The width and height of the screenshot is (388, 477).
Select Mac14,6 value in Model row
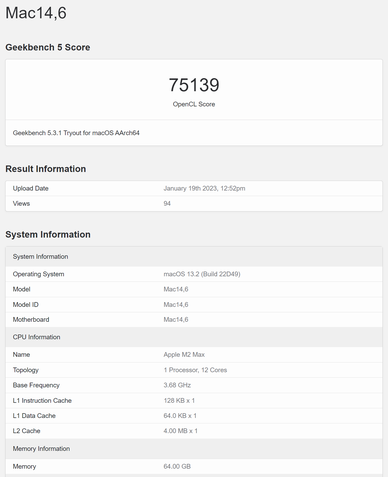[x=176, y=289]
